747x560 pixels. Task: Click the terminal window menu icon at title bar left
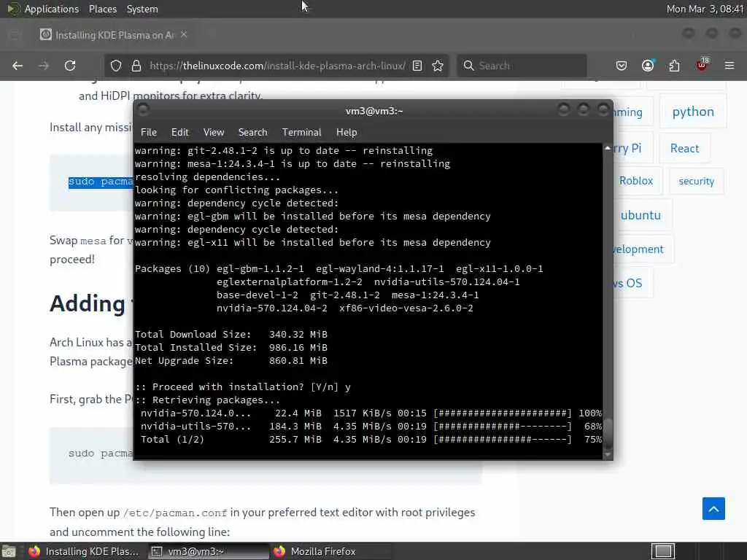coord(143,111)
